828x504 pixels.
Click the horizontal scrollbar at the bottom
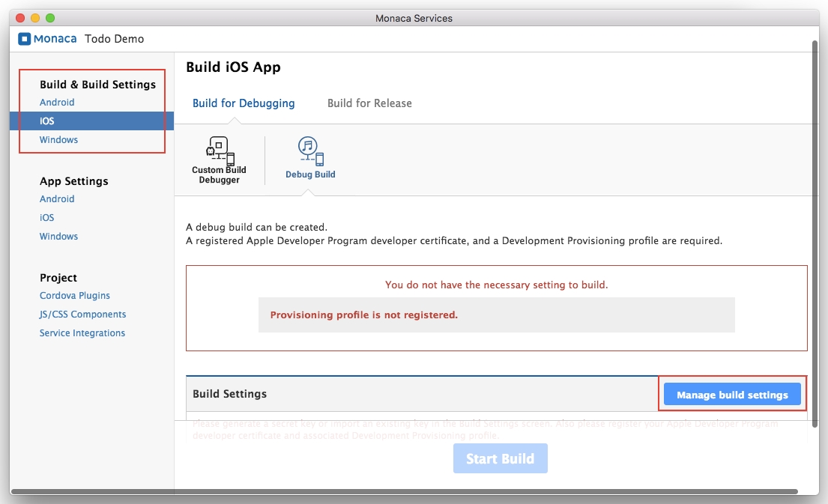point(405,492)
